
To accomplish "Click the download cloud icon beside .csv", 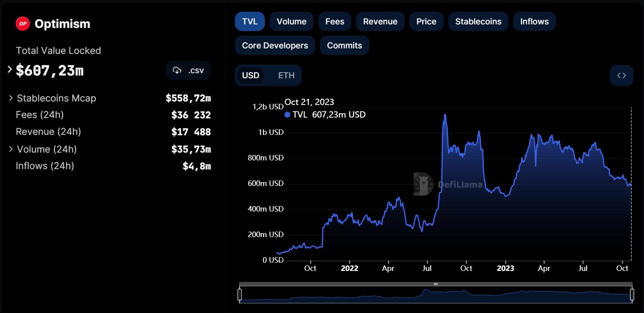I will (x=177, y=70).
